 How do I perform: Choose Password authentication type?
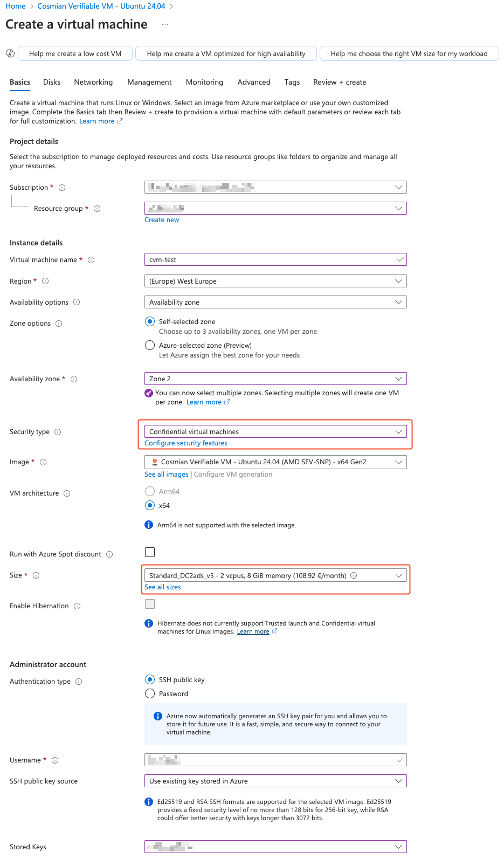[x=150, y=693]
